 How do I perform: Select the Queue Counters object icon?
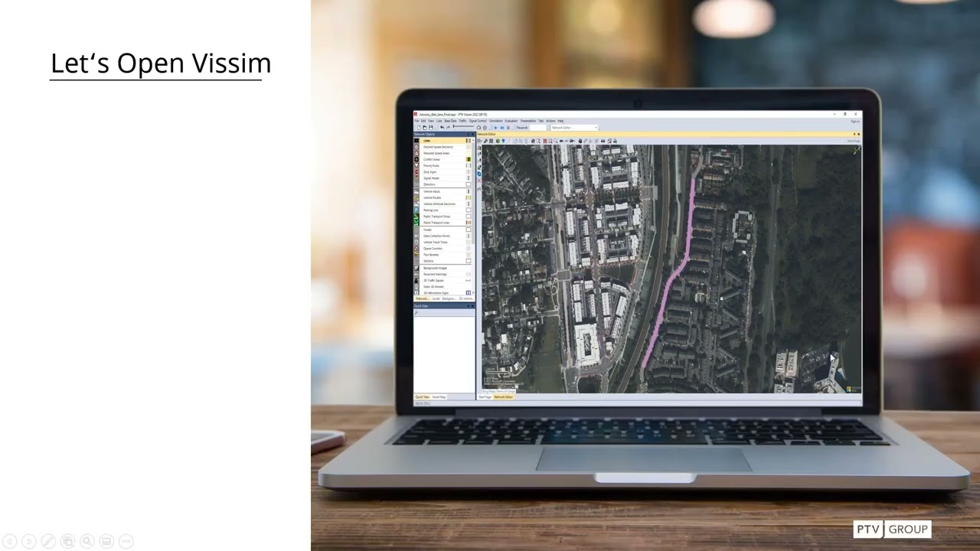[417, 249]
